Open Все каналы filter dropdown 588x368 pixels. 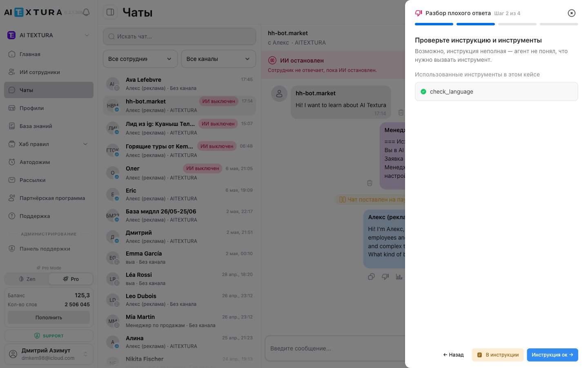tap(218, 59)
